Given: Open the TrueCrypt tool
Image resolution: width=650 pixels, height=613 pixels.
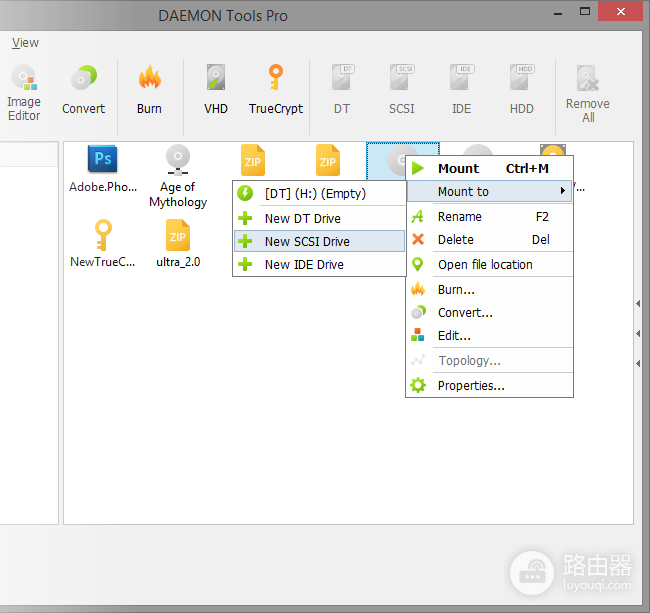Looking at the screenshot, I should pos(276,89).
